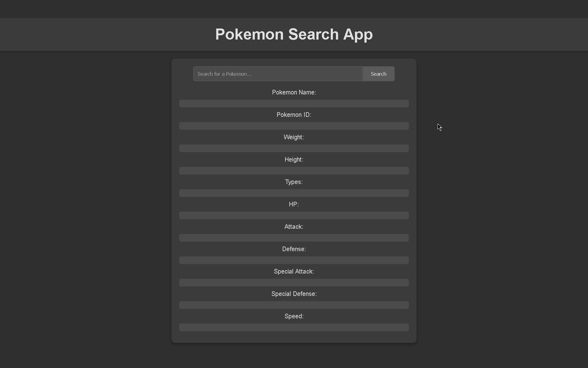Click the Speed label section
The width and height of the screenshot is (588, 368).
(x=294, y=316)
